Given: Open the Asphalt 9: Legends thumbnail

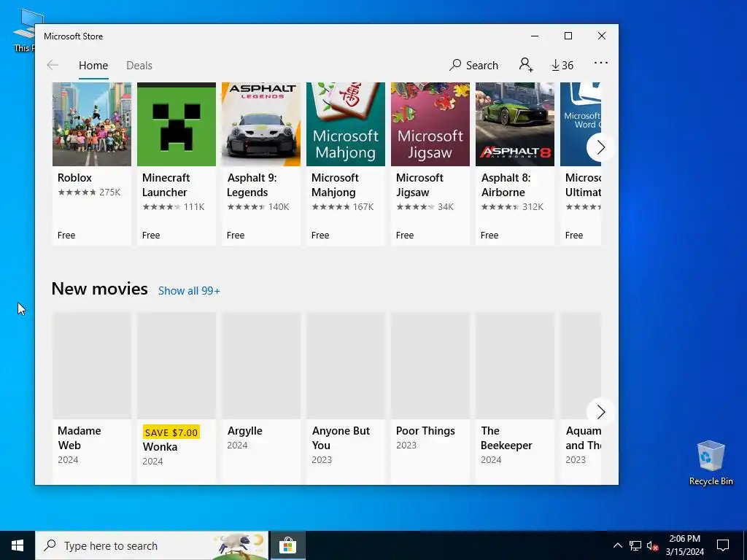Looking at the screenshot, I should (261, 124).
